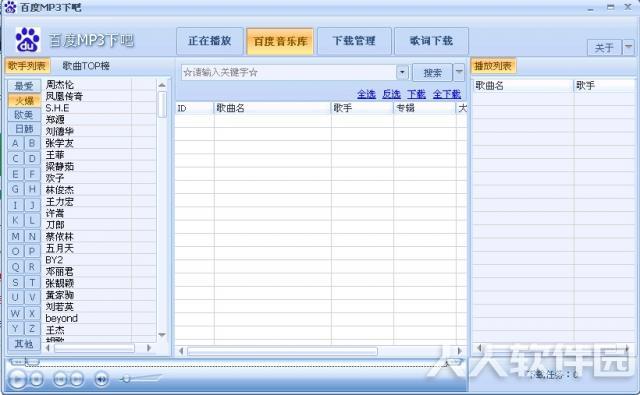This screenshot has width=640, height=395.
Task: Start playback with the play button
Action: [x=17, y=379]
